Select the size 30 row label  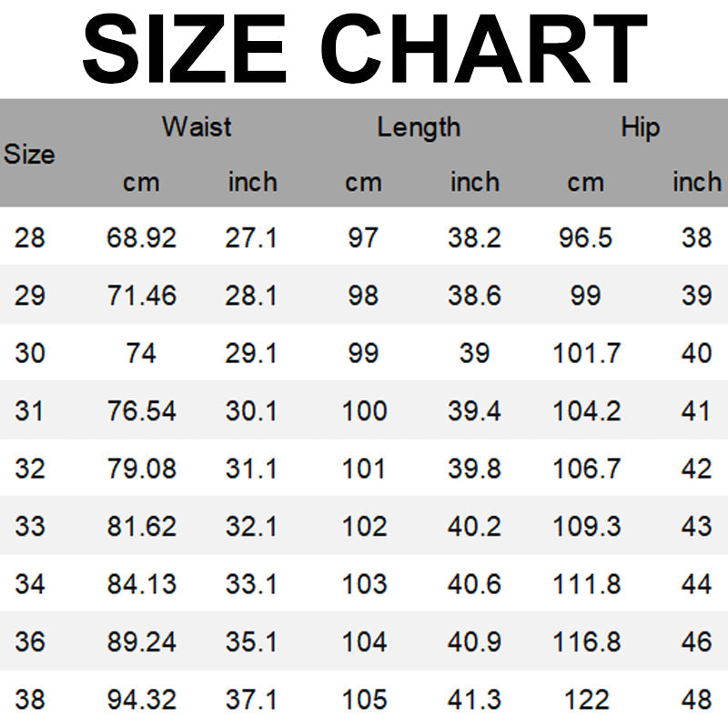[x=29, y=353]
